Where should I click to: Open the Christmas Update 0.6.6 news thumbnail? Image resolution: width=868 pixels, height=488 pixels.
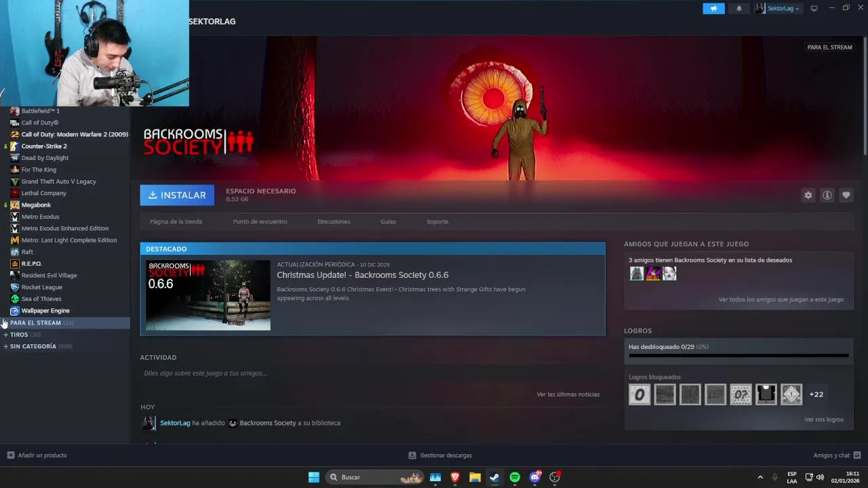(x=208, y=296)
